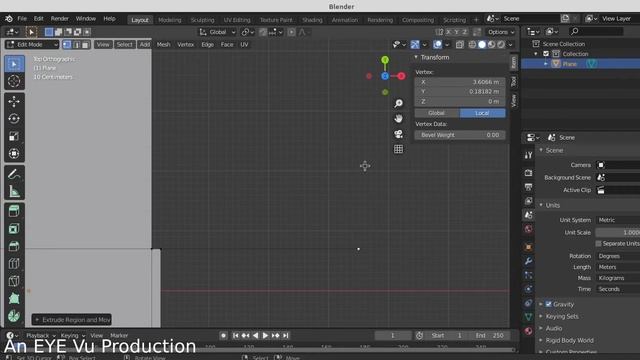
Task: Open the Vertex menu
Action: click(x=186, y=44)
